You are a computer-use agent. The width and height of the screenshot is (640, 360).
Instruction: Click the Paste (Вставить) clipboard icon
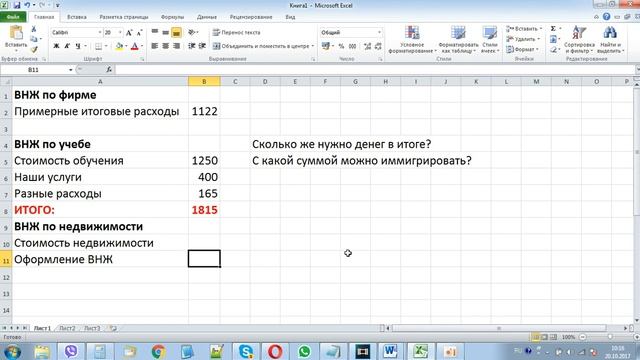click(x=16, y=33)
